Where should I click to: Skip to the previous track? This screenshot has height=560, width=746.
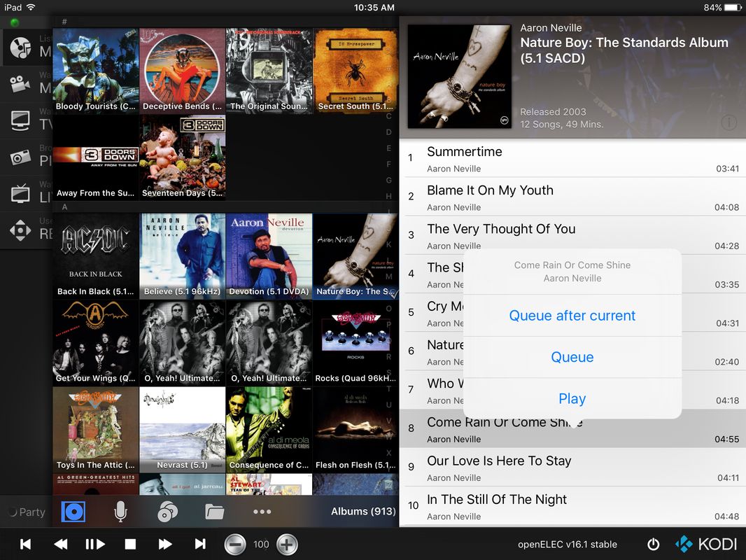point(26,544)
